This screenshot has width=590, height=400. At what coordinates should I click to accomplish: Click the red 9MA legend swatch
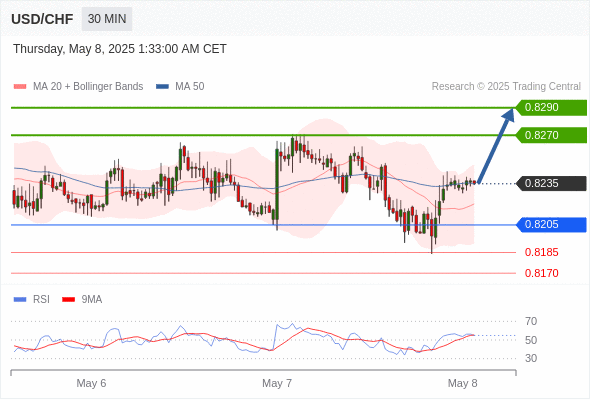click(x=68, y=300)
